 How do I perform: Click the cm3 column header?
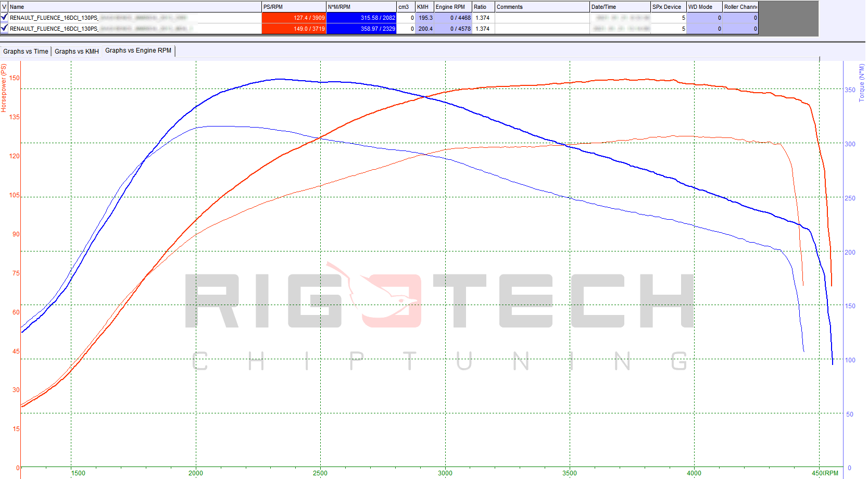[x=406, y=7]
